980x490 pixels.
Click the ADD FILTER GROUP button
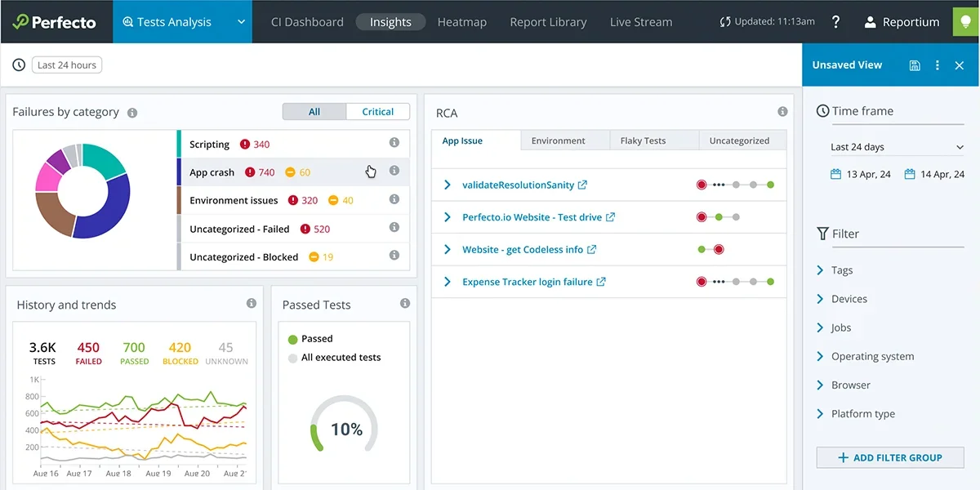(890, 457)
